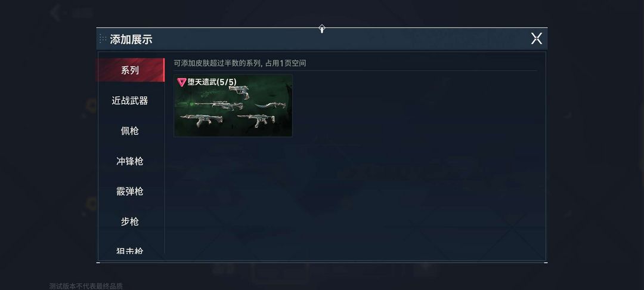Select the curved knife in 堕天遗武 preview
The height and width of the screenshot is (290, 644).
270,106
